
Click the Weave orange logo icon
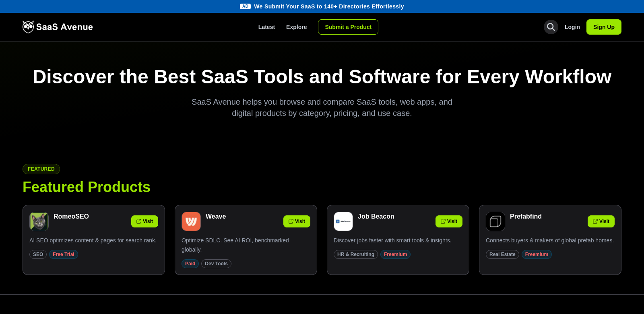[191, 221]
